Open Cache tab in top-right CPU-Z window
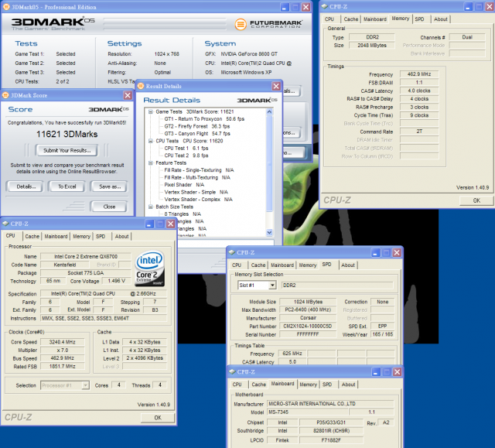495x448 pixels. (x=350, y=19)
